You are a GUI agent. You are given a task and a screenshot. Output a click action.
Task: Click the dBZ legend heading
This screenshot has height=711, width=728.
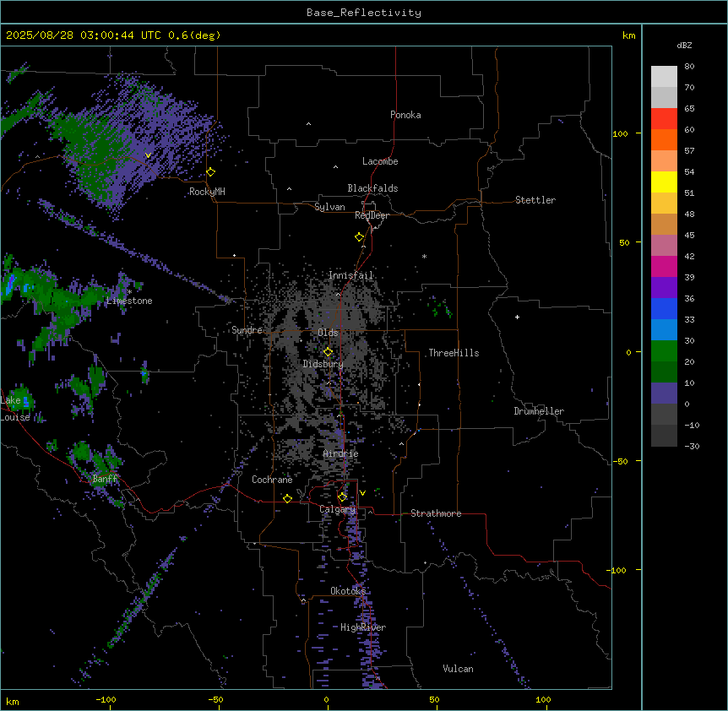tap(684, 46)
